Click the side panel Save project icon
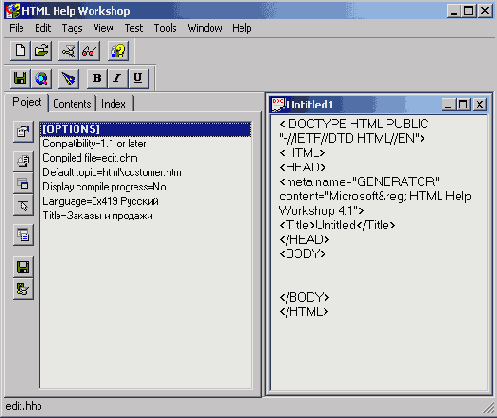Screen dimensions: 497x418 (23, 267)
